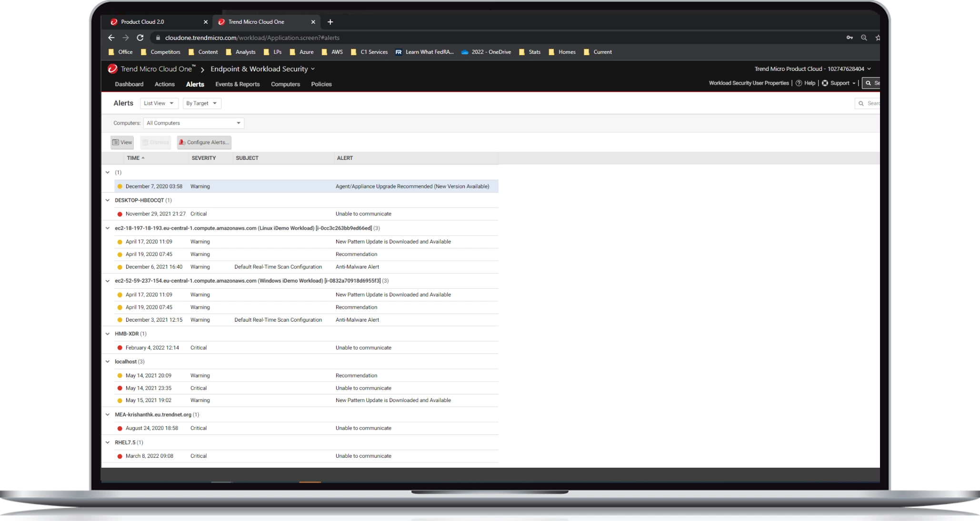Open the saved passwords key icon

tap(850, 38)
